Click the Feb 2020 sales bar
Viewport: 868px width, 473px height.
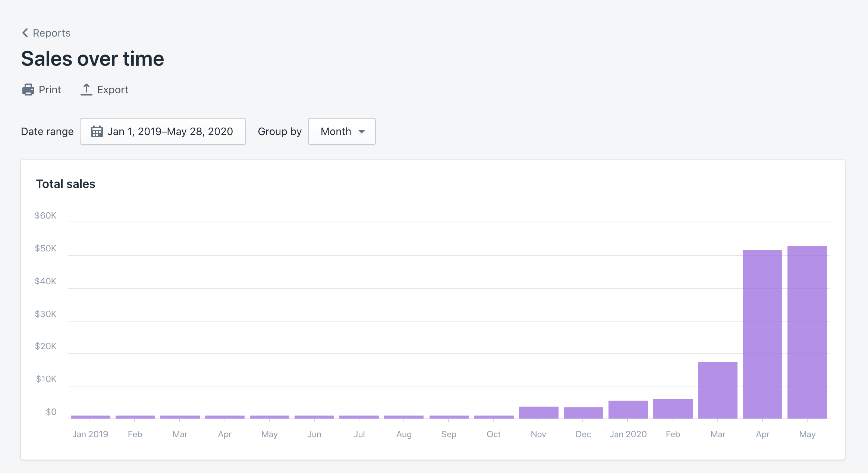click(x=673, y=409)
